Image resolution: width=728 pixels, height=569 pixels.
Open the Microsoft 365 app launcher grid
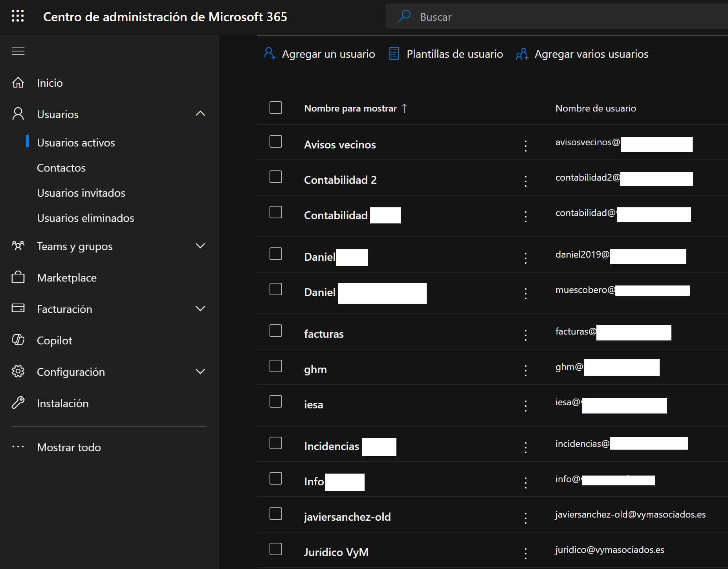pyautogui.click(x=18, y=16)
